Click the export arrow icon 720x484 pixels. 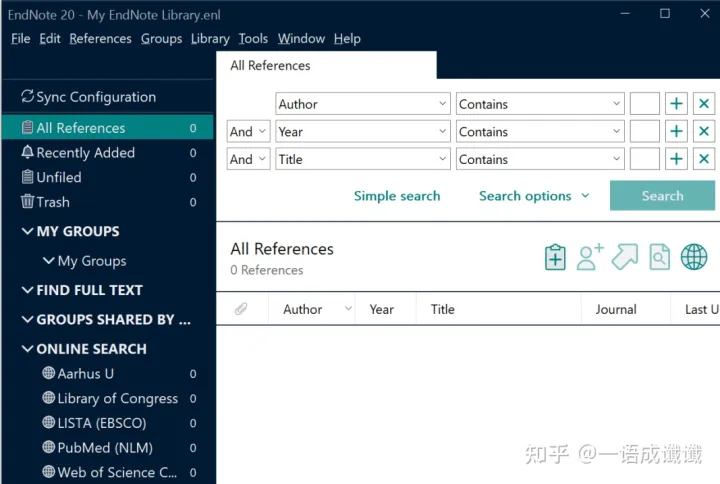(624, 257)
